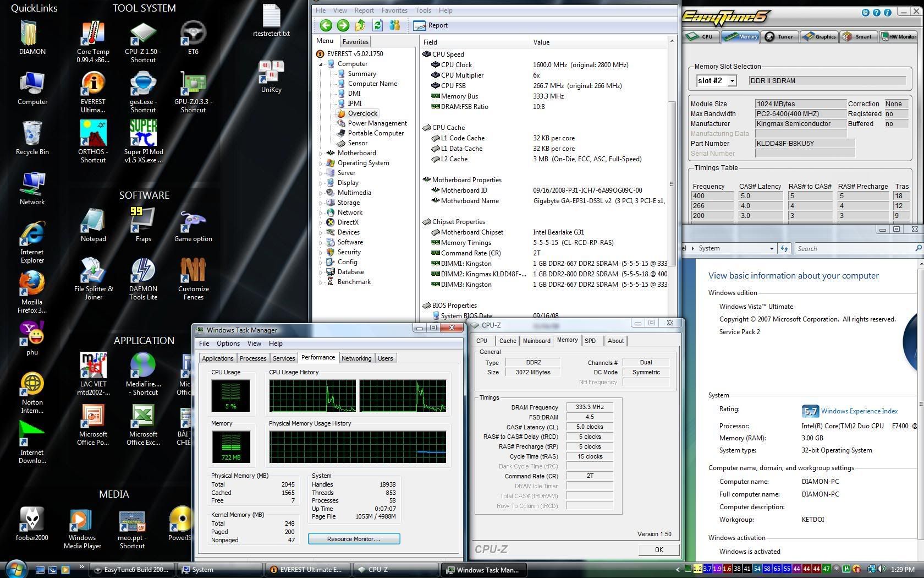The width and height of the screenshot is (924, 578).
Task: Click EVEREST refresh toolbar icon
Action: (377, 25)
